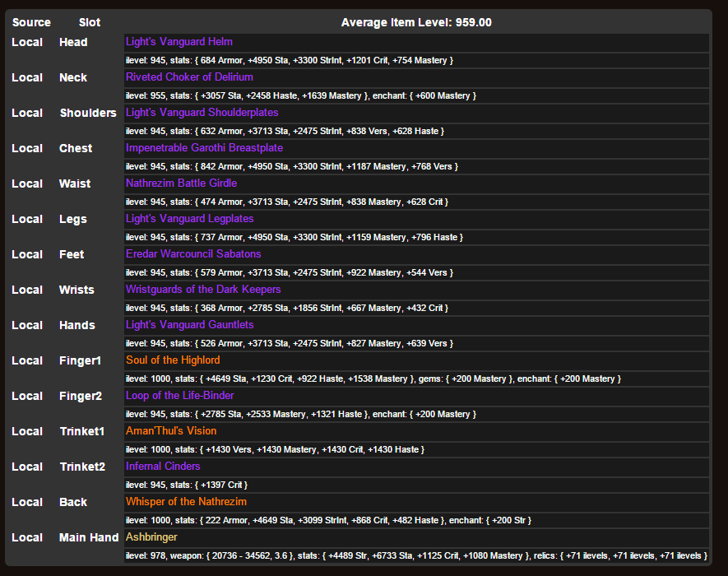Open the Infernal Cinders trinket link
Viewport: 728px width, 576px height.
tap(163, 467)
